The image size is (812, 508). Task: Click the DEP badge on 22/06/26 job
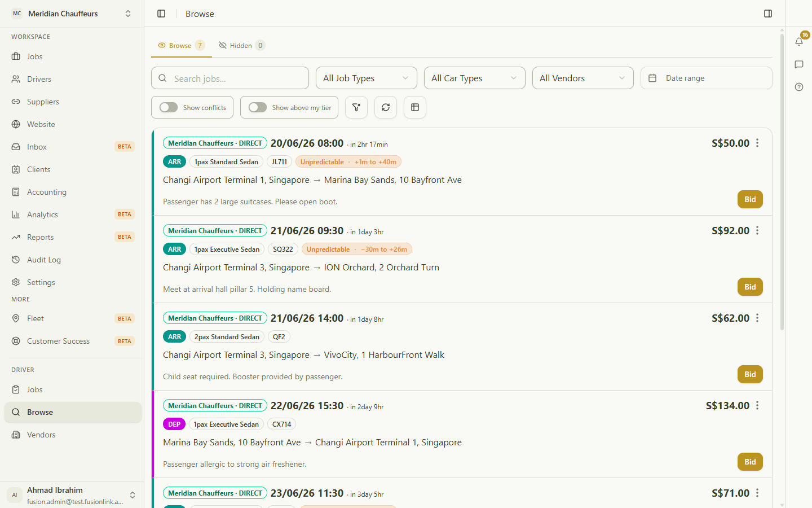tap(174, 424)
